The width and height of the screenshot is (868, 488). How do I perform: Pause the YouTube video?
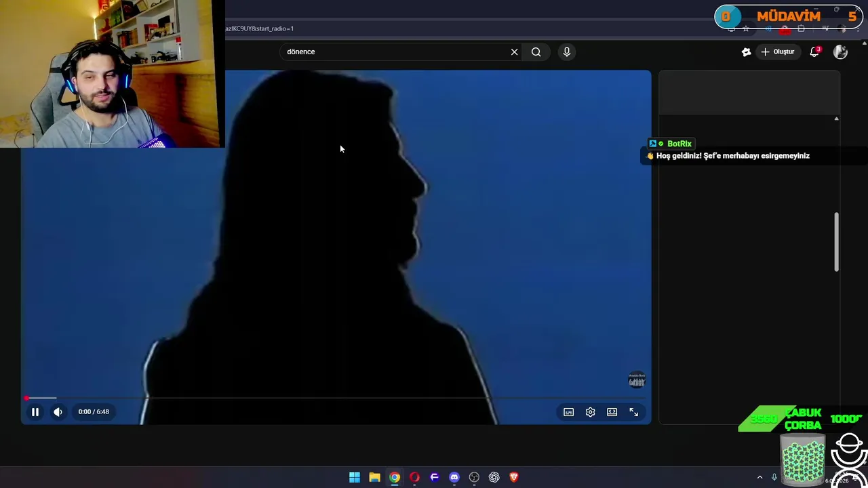35,411
